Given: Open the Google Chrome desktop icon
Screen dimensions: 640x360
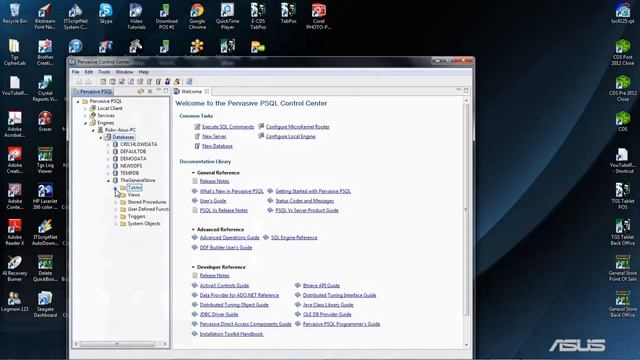Looking at the screenshot, I should click(197, 16).
